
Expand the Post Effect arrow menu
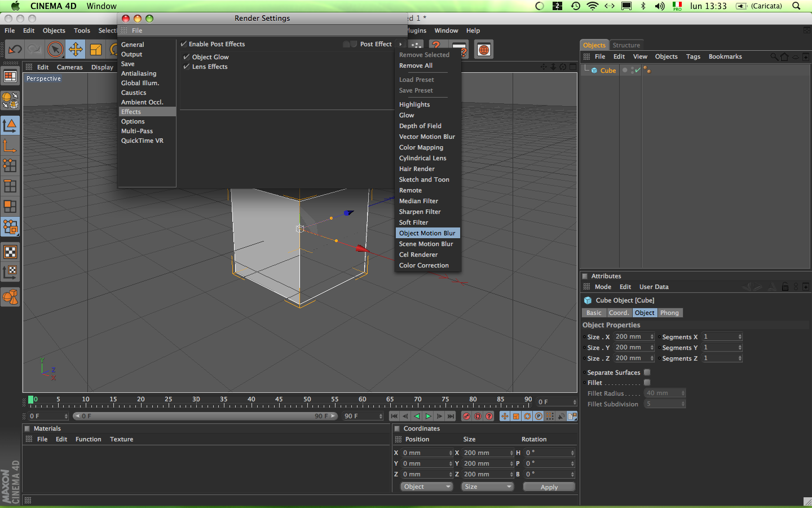click(400, 44)
